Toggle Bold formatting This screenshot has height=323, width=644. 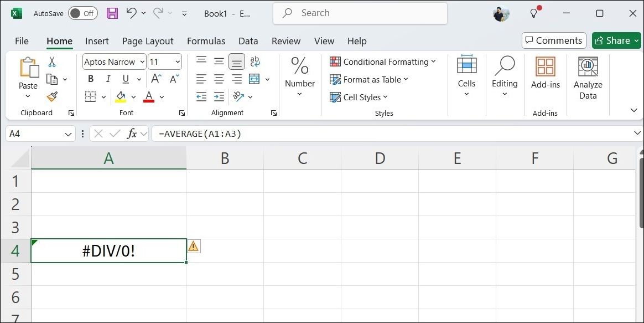pyautogui.click(x=90, y=79)
